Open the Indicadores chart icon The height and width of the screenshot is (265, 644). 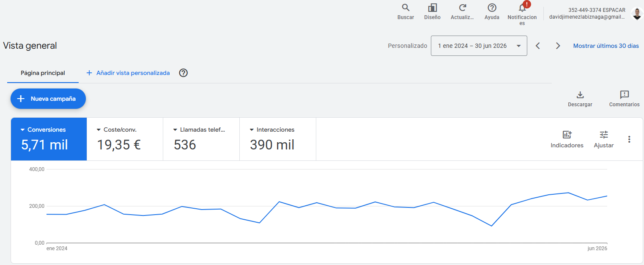(x=567, y=135)
